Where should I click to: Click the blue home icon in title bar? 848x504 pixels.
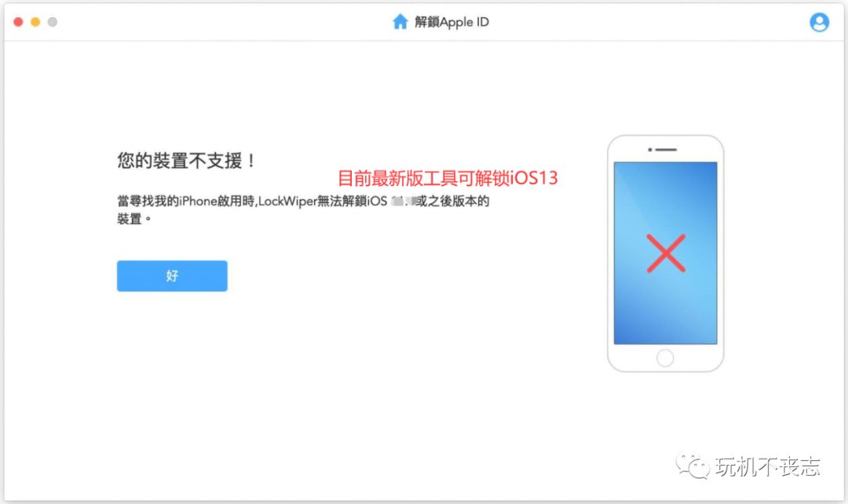[x=400, y=22]
